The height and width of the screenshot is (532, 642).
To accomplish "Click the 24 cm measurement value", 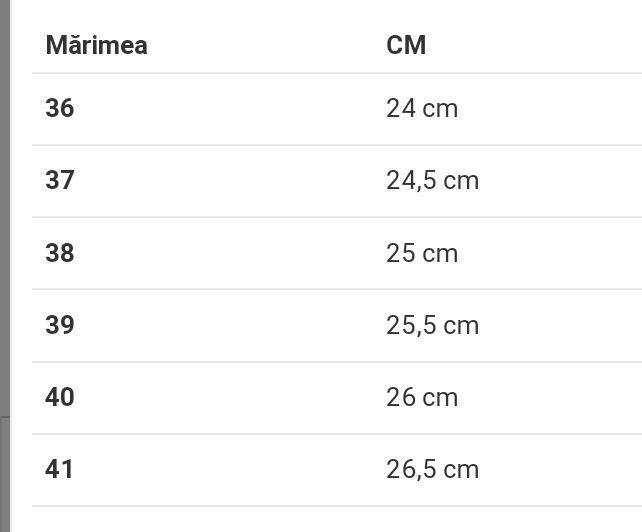I will [422, 108].
